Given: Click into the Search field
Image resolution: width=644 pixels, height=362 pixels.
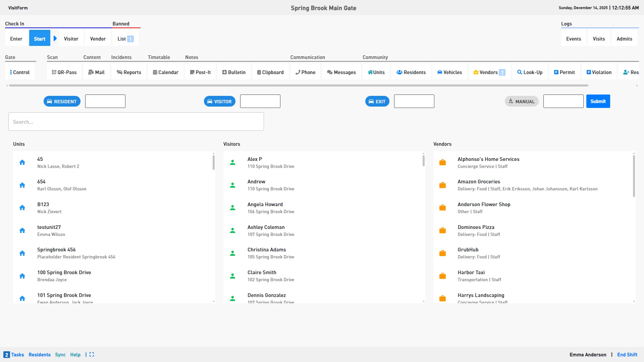Looking at the screenshot, I should tap(136, 122).
